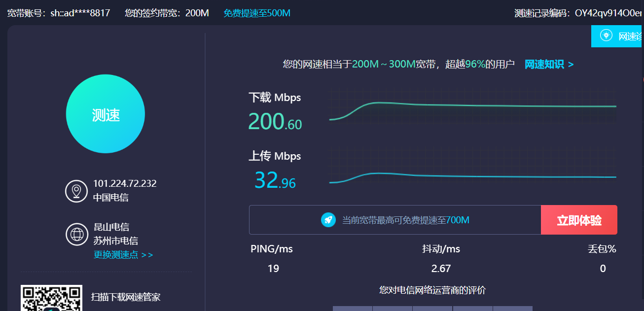Click the 测速记录编码 record code
This screenshot has height=311, width=644.
pyautogui.click(x=579, y=13)
